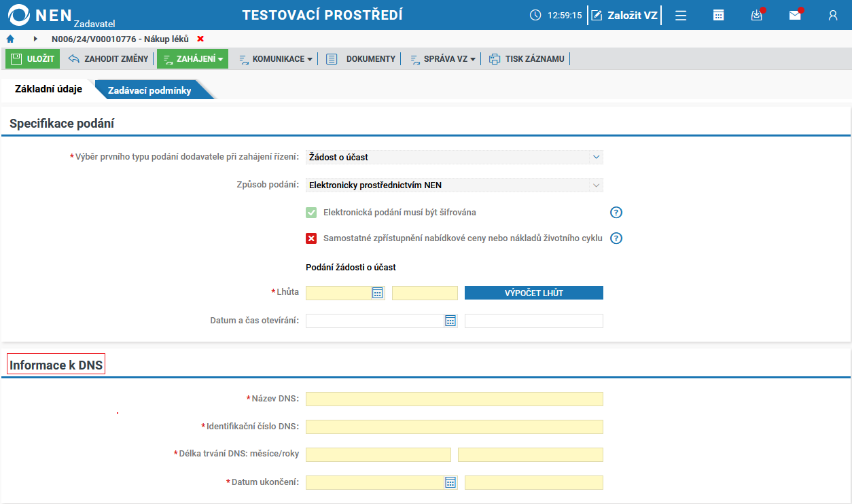Open the inbox download icon with notification
This screenshot has width=852, height=504.
[757, 15]
